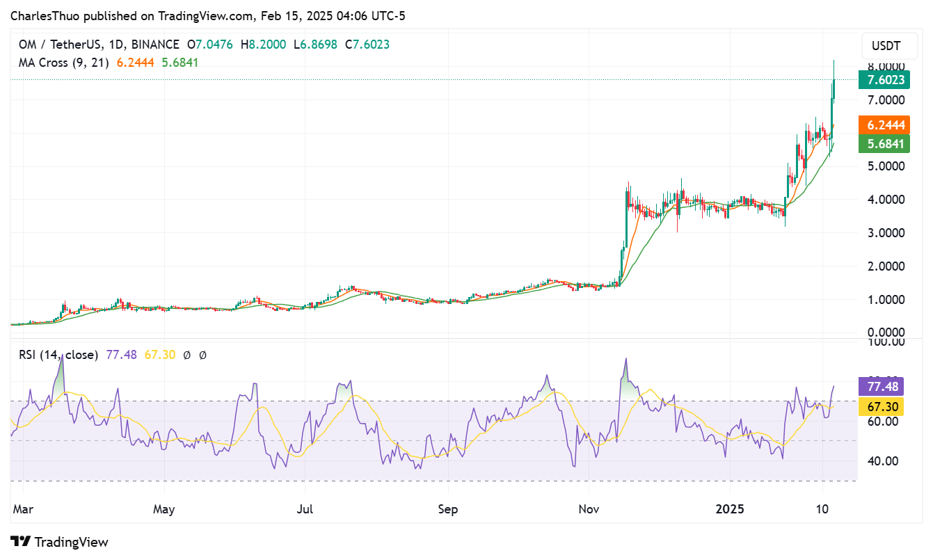Click the 4.0000 level on price axis
The image size is (933, 560).
click(885, 200)
